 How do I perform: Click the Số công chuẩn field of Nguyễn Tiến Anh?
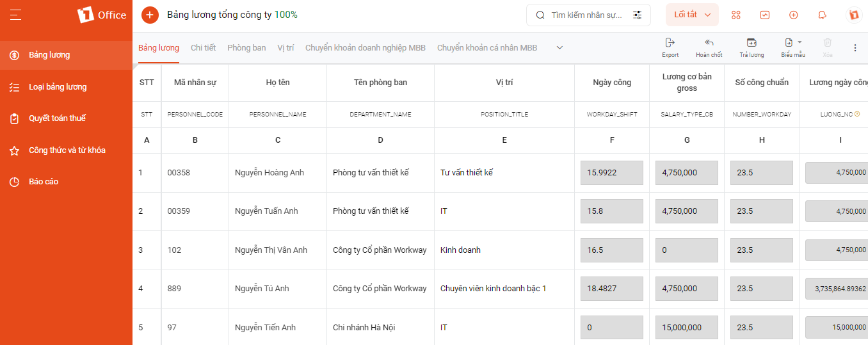[762, 328]
